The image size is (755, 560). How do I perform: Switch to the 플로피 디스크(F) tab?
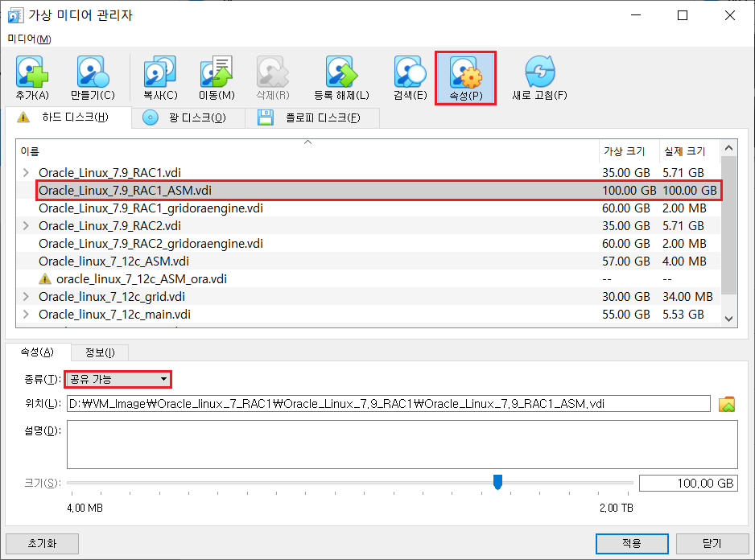[312, 117]
